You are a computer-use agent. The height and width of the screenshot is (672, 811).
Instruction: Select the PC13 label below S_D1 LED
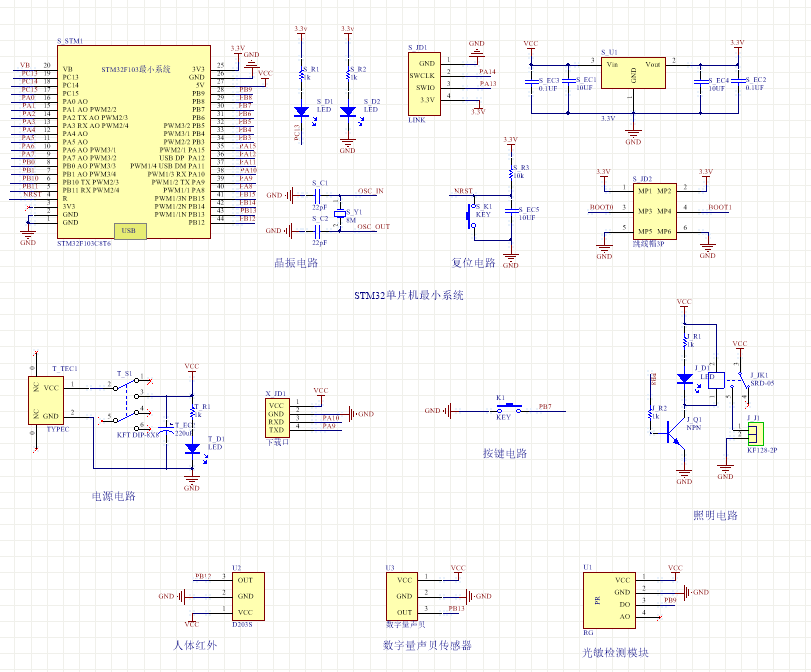pyautogui.click(x=297, y=132)
